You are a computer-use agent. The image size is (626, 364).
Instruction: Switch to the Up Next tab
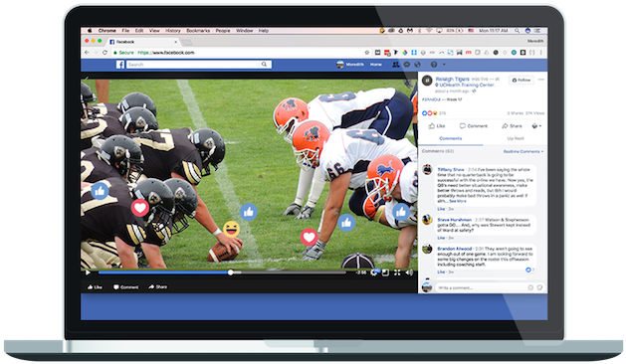click(516, 138)
